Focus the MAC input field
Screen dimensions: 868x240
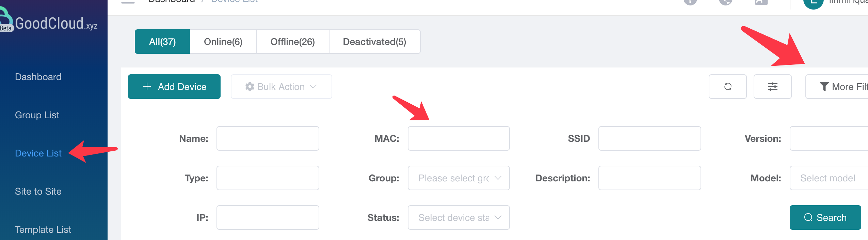[459, 138]
